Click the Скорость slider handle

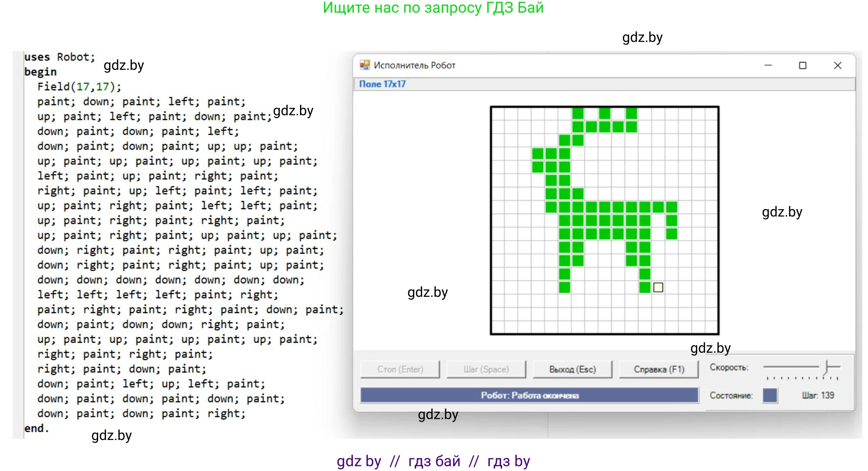click(826, 368)
